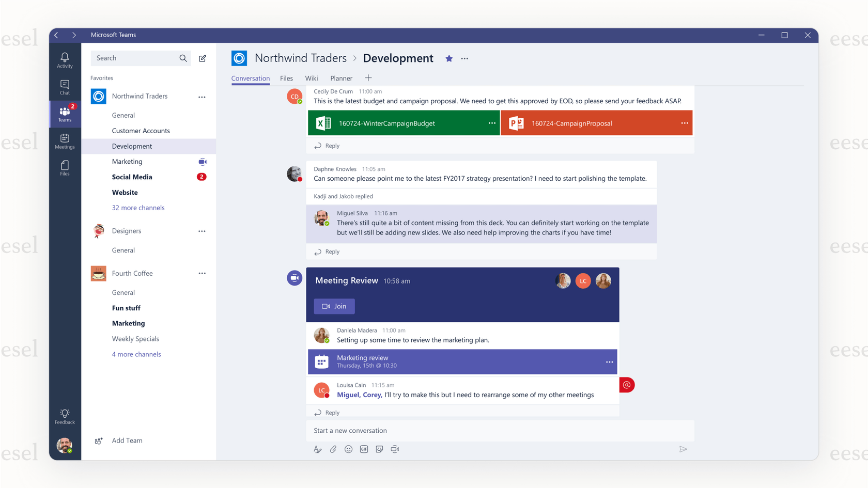Unfavorite the Development channel
868x488 pixels.
(448, 58)
